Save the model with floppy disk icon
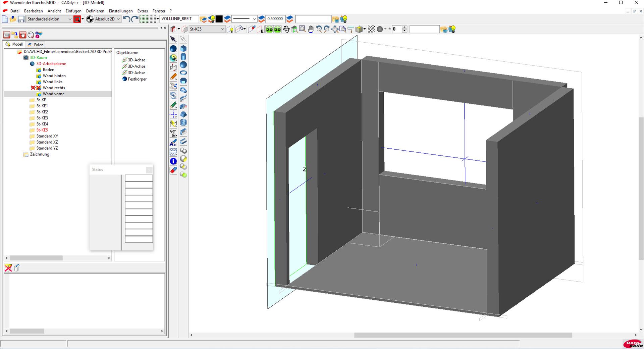The image size is (644, 349). 21,19
